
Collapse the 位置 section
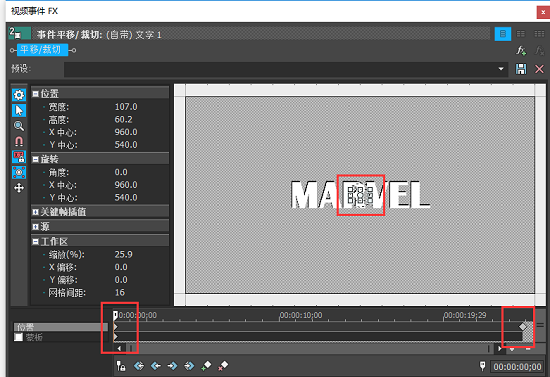click(x=35, y=94)
